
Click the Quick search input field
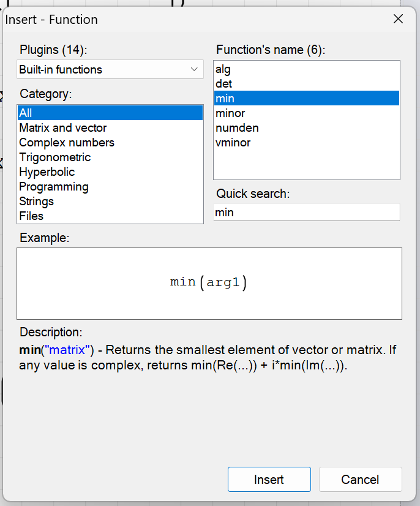[306, 213]
